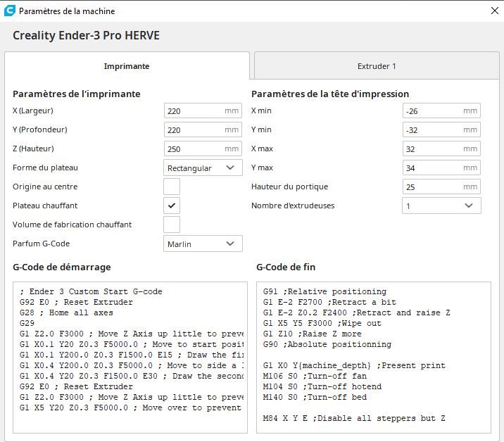Edit the Y min value field

(x=441, y=130)
